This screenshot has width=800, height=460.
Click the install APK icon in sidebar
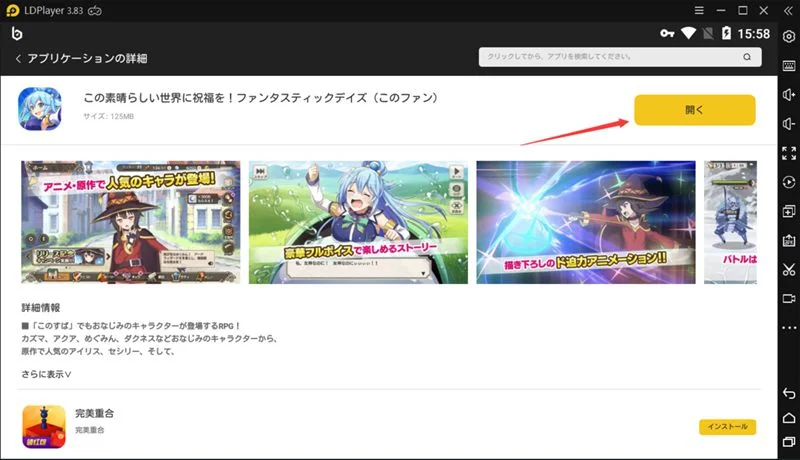point(789,240)
